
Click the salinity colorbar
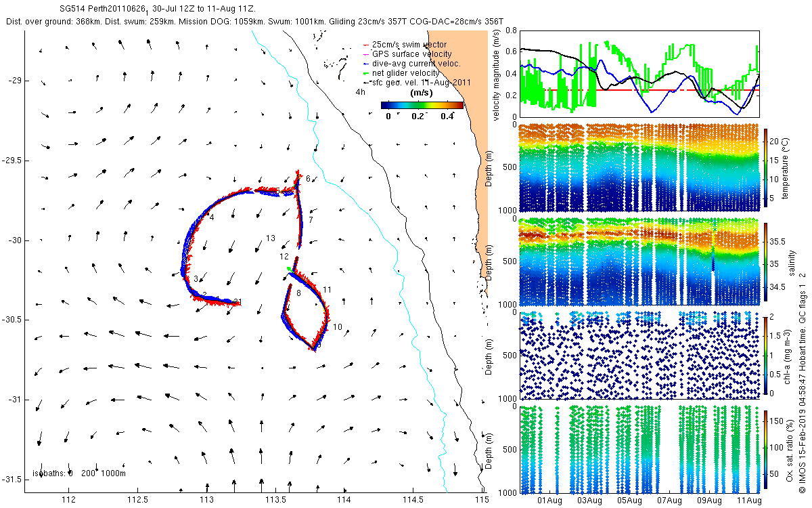coord(767,261)
